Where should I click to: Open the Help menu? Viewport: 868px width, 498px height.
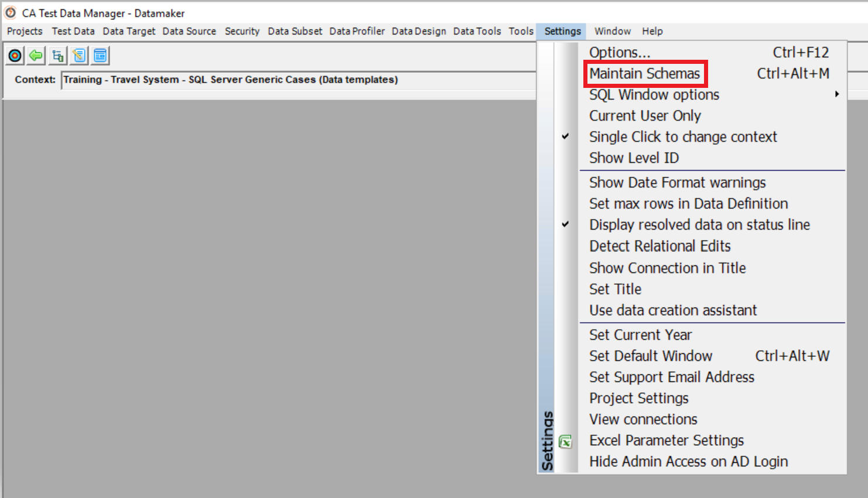pos(652,31)
